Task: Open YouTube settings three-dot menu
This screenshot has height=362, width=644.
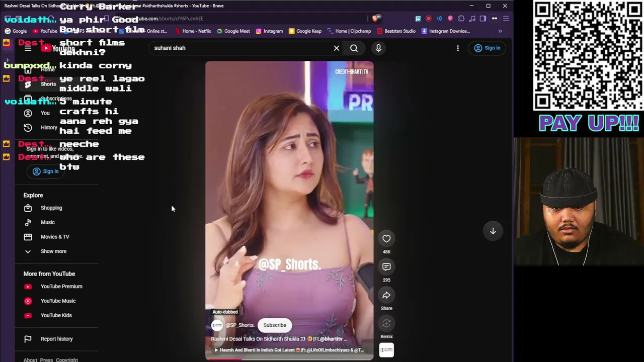Action: (458, 48)
